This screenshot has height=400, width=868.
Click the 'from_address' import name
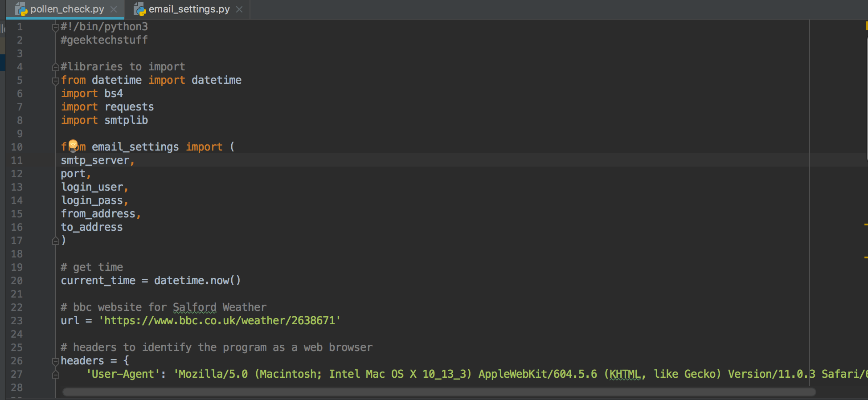point(98,214)
